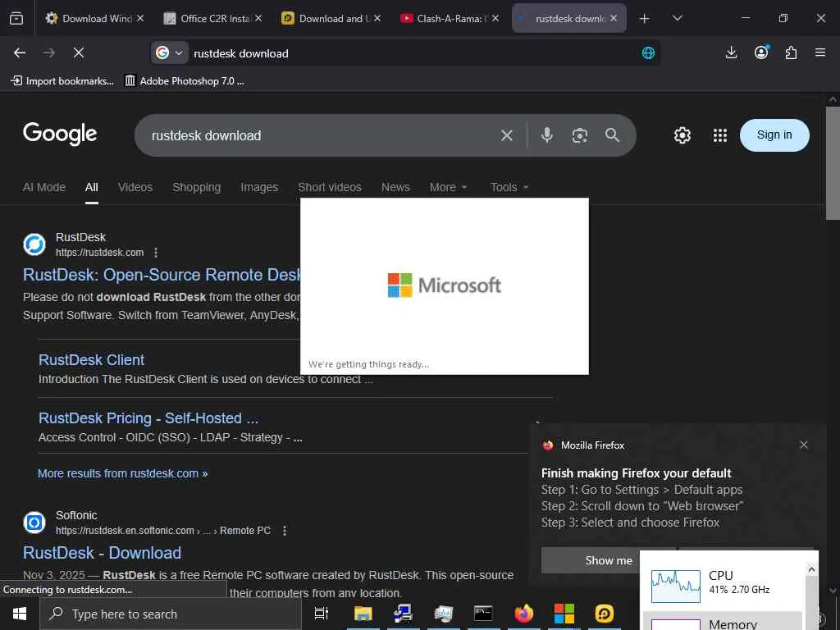Open the RustDesk Client link
The width and height of the screenshot is (840, 630).
click(x=92, y=360)
